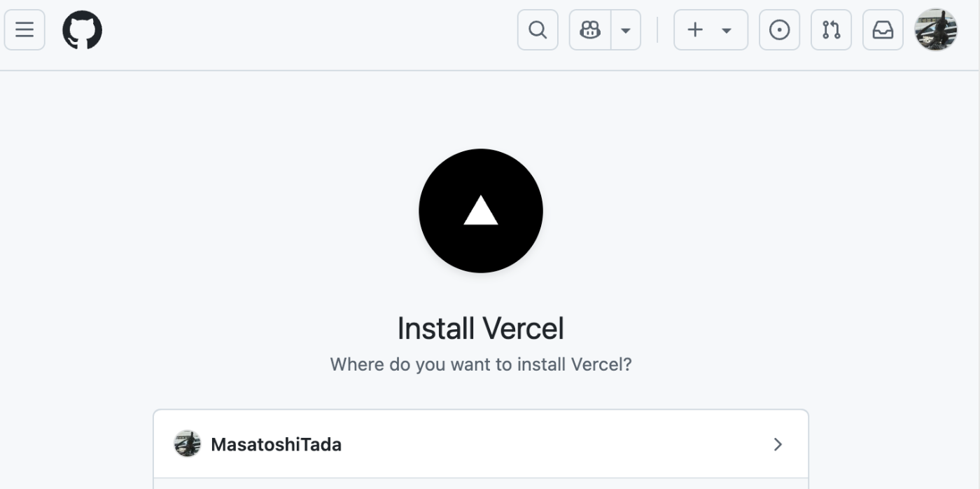Open the notifications inbox icon
The height and width of the screenshot is (489, 980).
pos(883,30)
